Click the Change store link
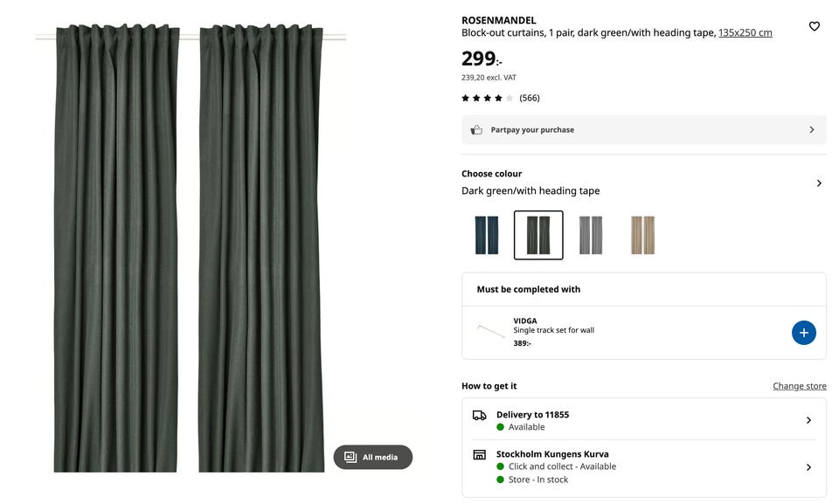Viewport: 839px width, 504px height. pyautogui.click(x=799, y=386)
